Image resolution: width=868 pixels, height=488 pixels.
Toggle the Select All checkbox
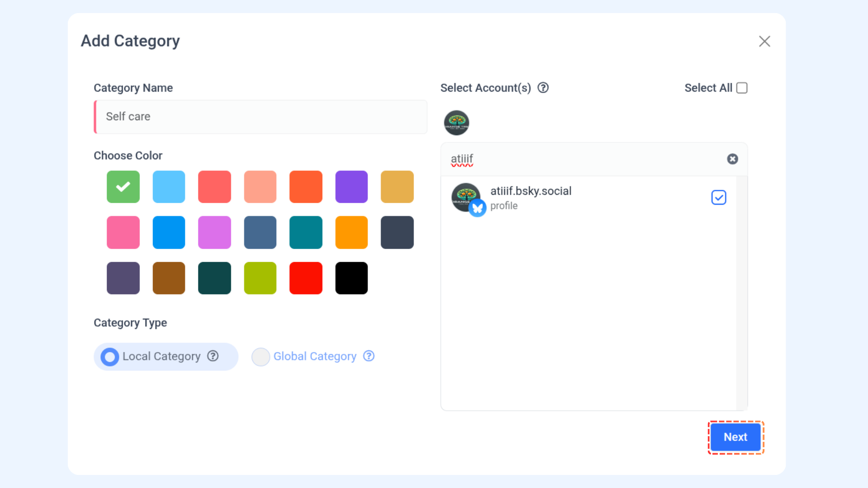[742, 88]
